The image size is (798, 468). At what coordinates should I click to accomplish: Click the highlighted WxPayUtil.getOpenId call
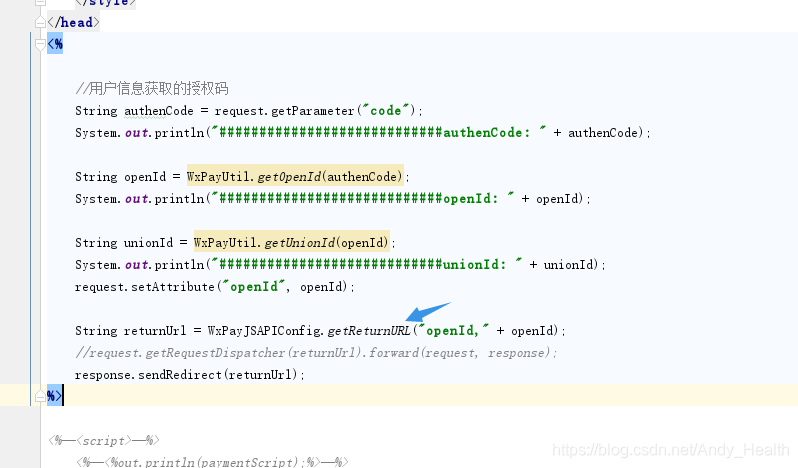click(295, 177)
